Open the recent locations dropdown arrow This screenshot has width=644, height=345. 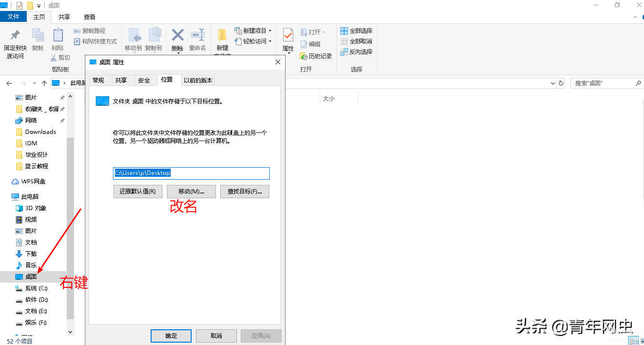35,83
